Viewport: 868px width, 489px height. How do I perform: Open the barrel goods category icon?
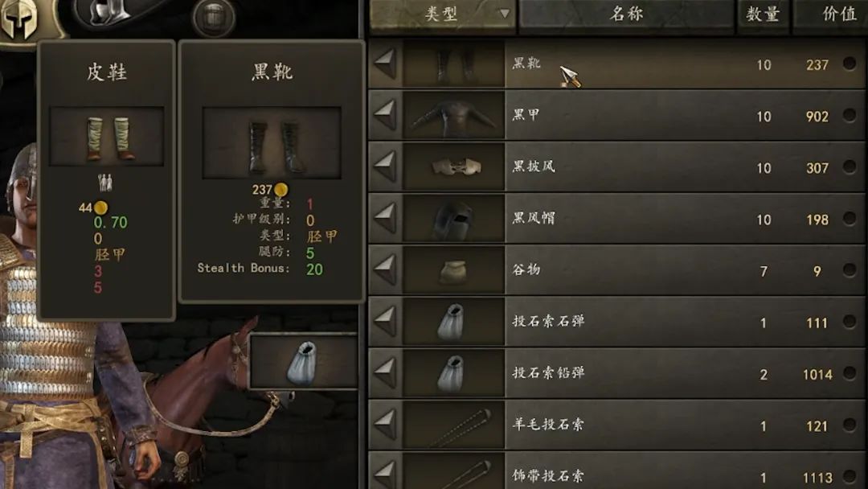(213, 18)
